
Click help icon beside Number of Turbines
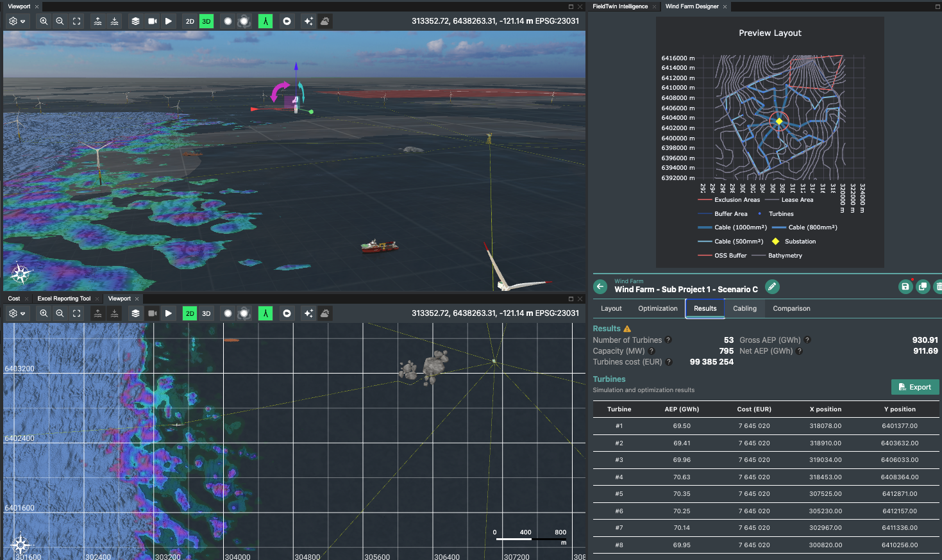668,340
